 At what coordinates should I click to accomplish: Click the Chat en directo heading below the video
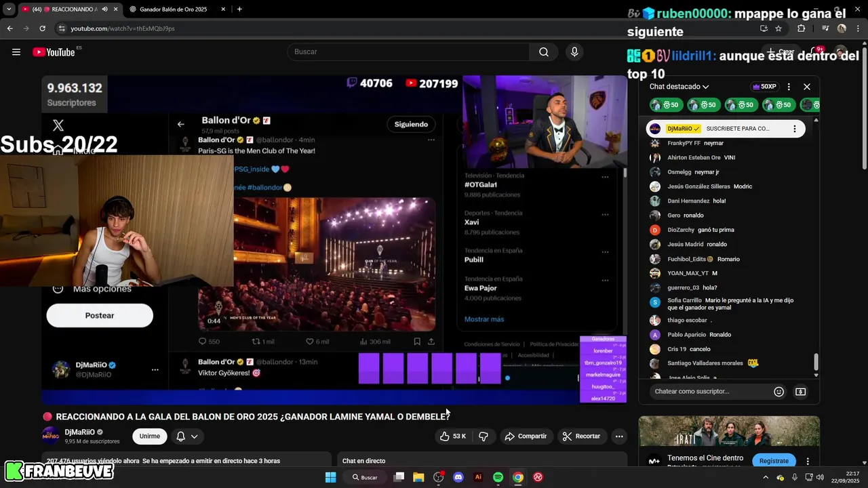point(364,461)
